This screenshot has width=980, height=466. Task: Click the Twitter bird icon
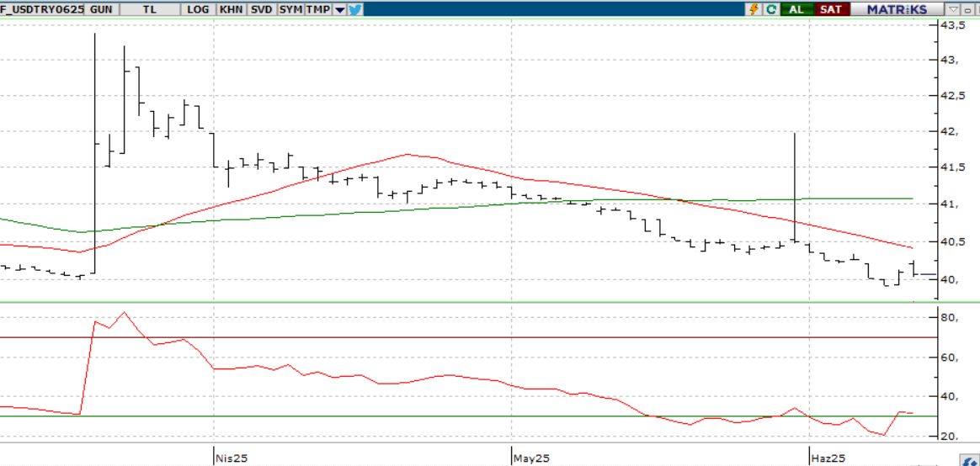tap(355, 9)
